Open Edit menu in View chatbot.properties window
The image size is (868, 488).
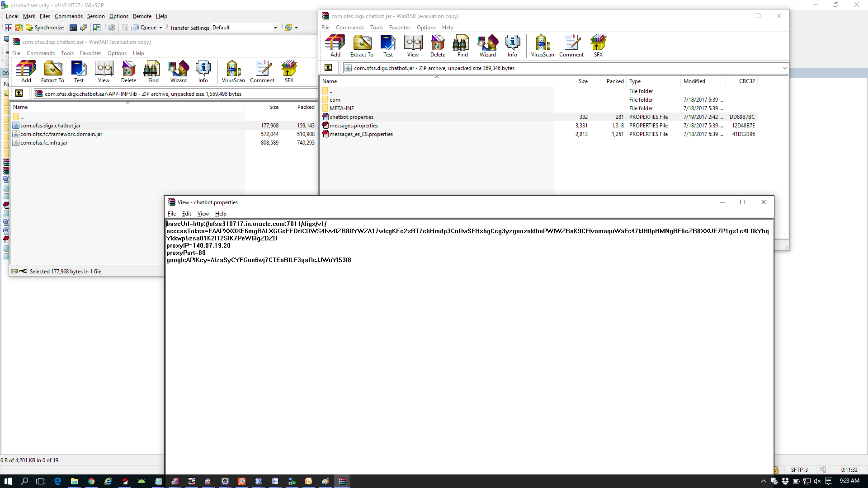tap(186, 214)
